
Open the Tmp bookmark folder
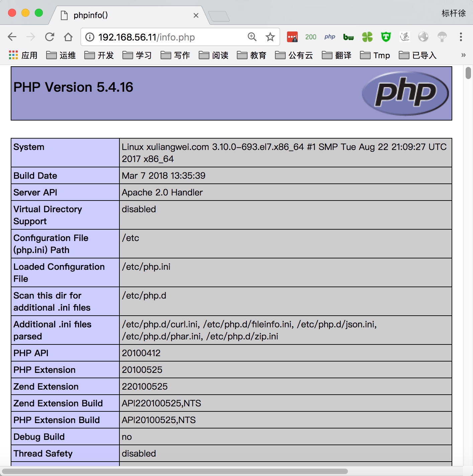tap(375, 55)
